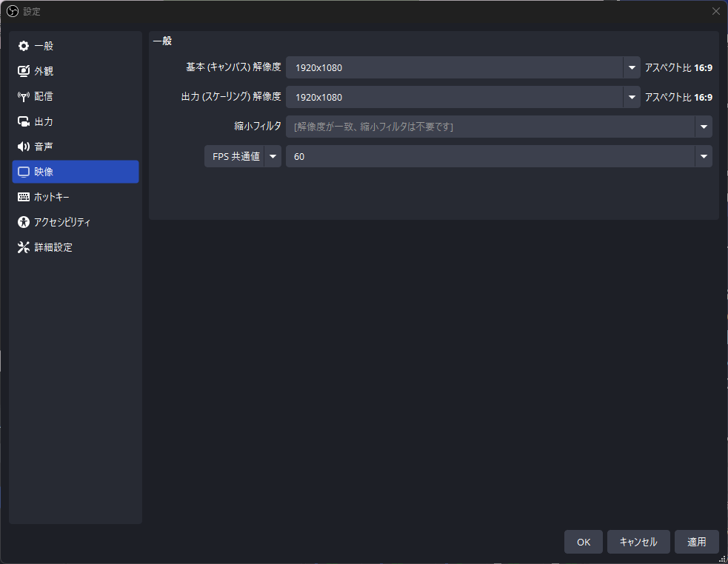Screen dimensions: 728x564
Task: Open the 詳細設定 settings page
Action: 76,247
